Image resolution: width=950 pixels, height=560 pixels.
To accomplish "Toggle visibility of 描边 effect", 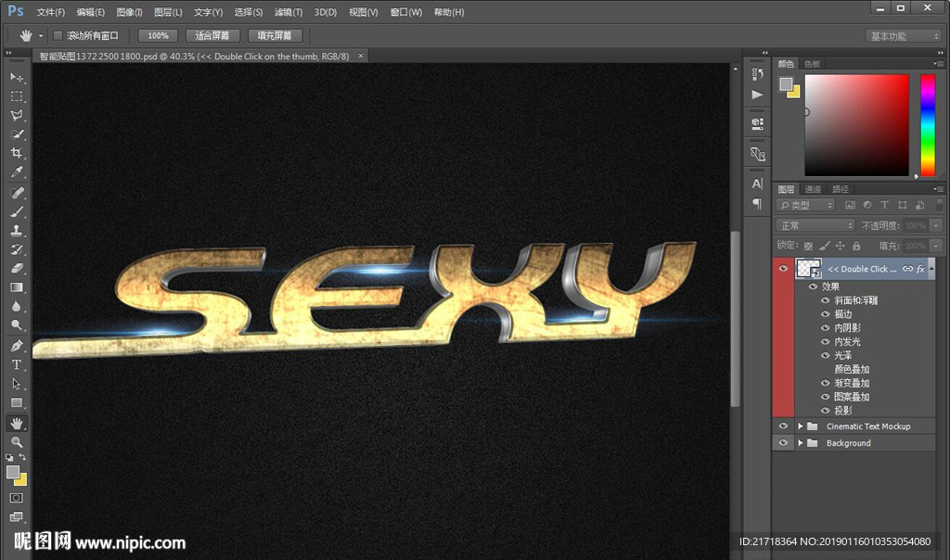I will [x=825, y=314].
